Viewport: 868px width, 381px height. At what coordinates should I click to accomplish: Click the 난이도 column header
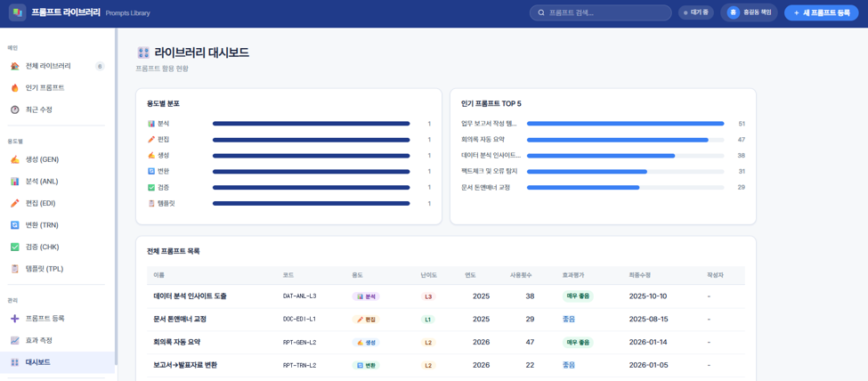(x=429, y=275)
